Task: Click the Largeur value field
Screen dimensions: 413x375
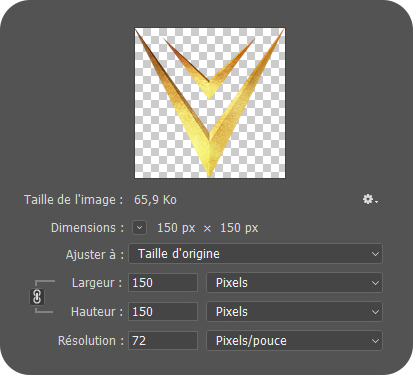Action: tap(163, 283)
